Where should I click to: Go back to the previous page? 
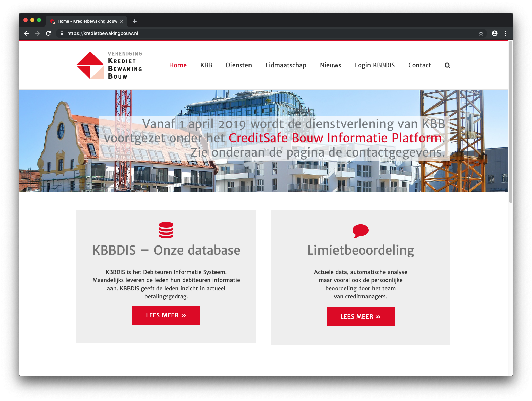pyautogui.click(x=27, y=33)
